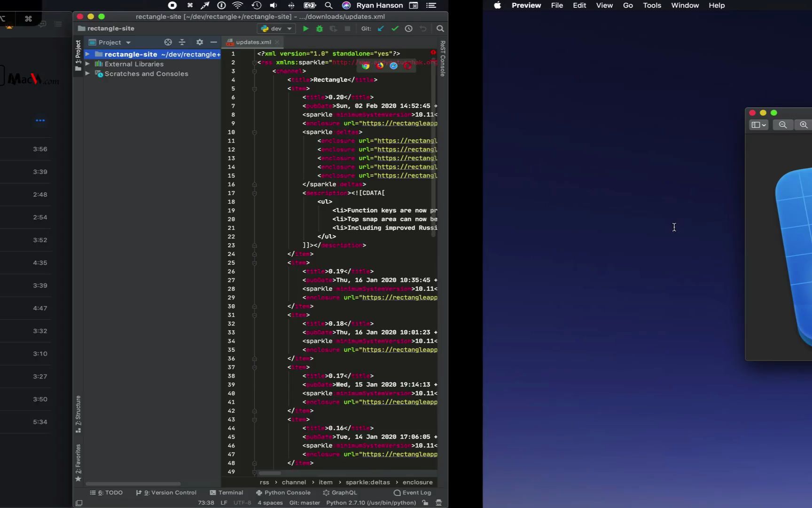Open the Project view selector dropdown
This screenshot has height=508, width=812.
click(x=110, y=42)
